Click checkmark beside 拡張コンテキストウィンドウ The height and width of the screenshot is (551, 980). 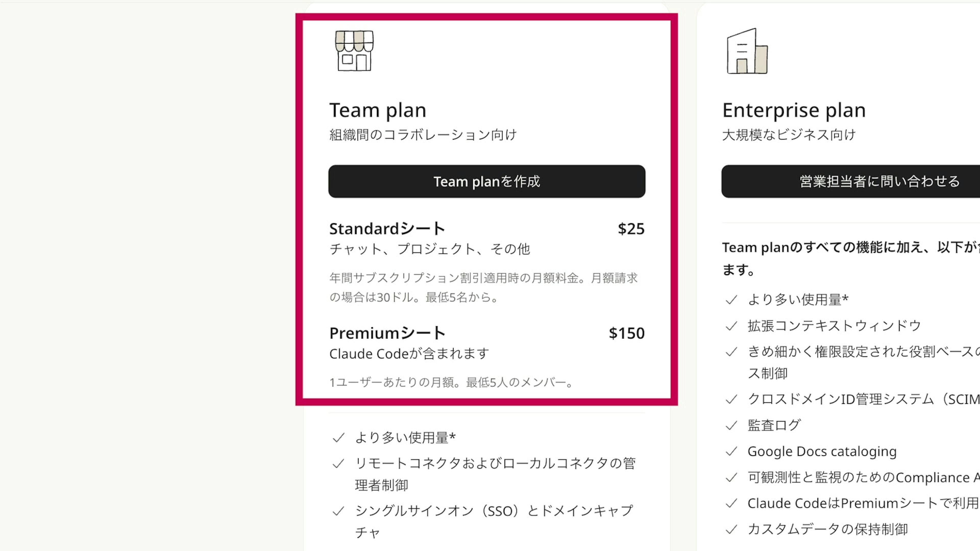(731, 326)
